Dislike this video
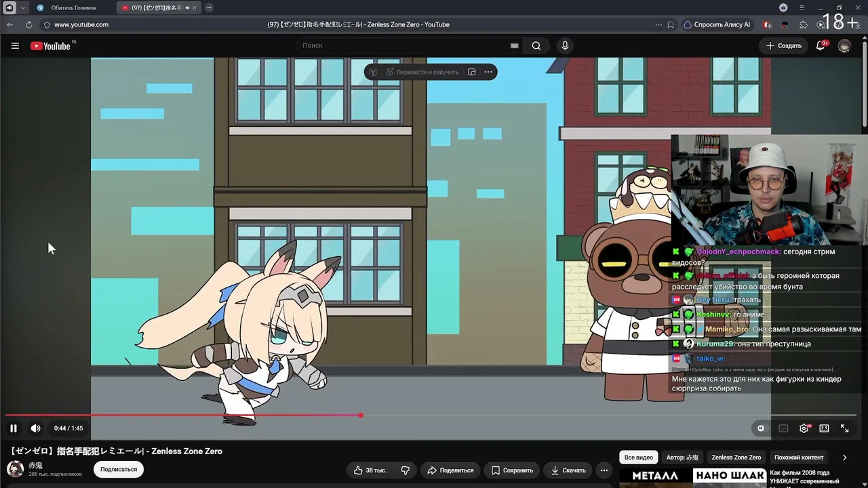 pos(406,470)
